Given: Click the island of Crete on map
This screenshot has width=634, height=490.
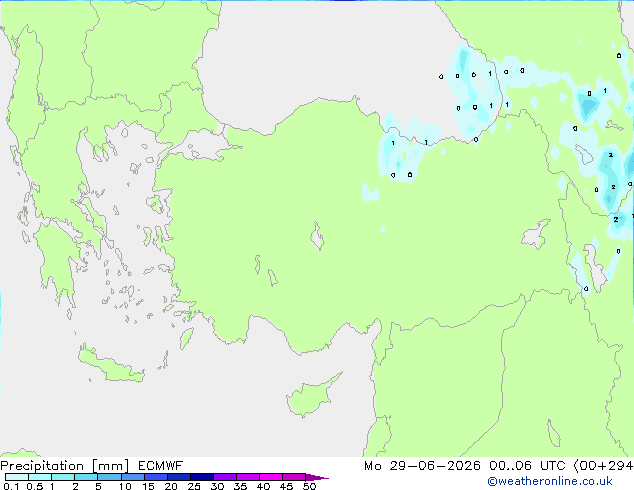Looking at the screenshot, I should [110, 365].
